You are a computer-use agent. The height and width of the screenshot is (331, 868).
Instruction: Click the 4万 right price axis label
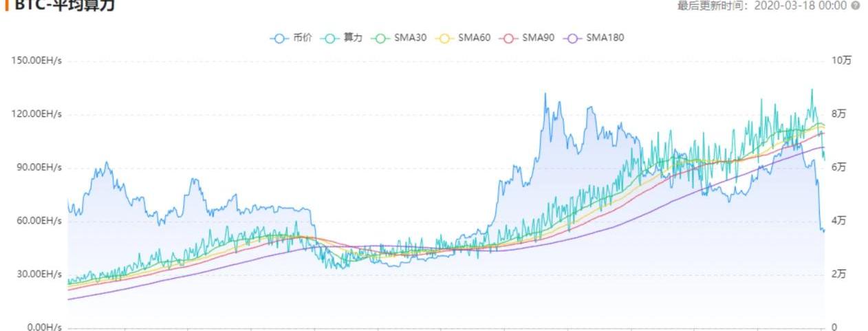pyautogui.click(x=838, y=221)
